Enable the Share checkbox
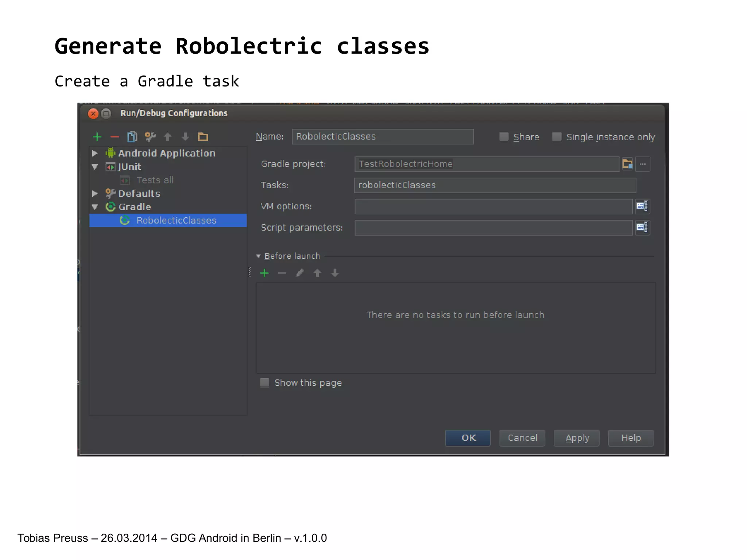 coord(504,137)
